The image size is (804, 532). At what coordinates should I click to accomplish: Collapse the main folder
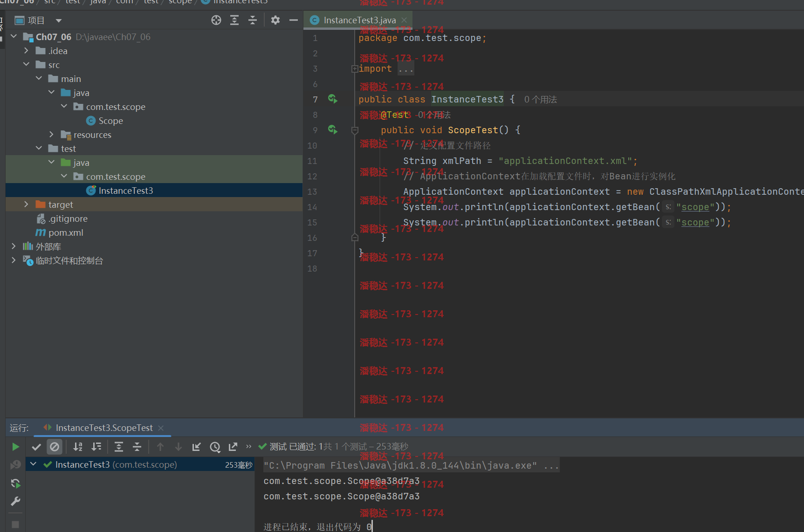tap(39, 78)
